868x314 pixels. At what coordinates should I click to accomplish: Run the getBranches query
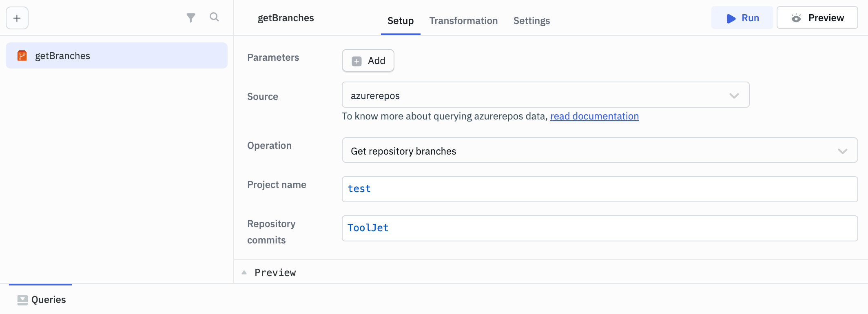742,18
